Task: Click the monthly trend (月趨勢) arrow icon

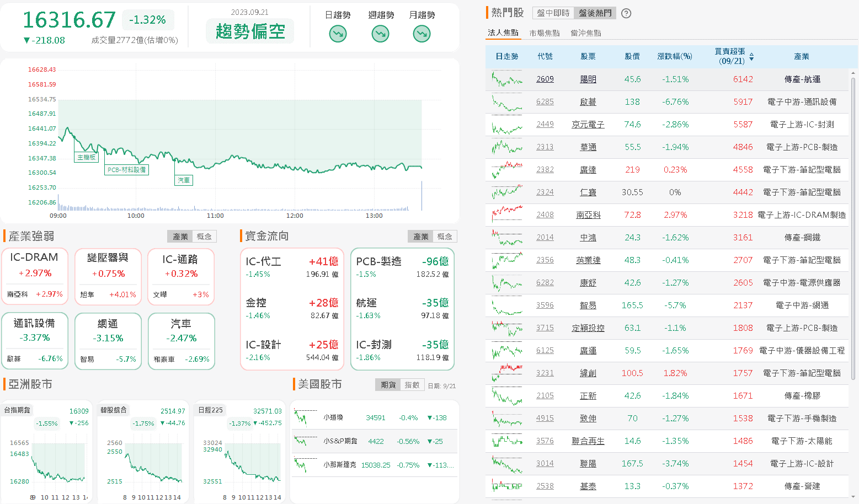Action: 422,34
